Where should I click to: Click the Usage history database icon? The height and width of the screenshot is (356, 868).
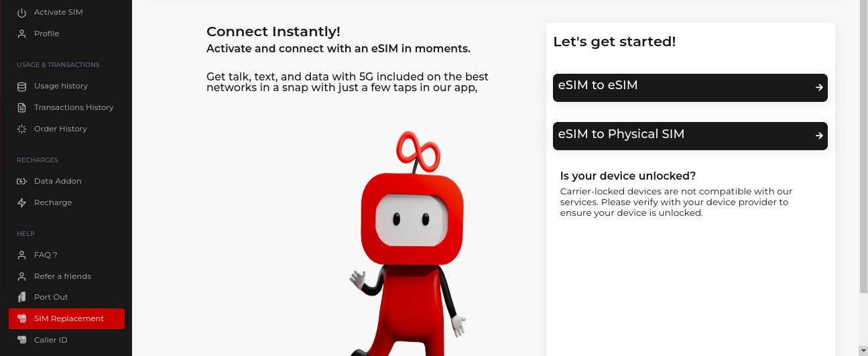tap(21, 86)
